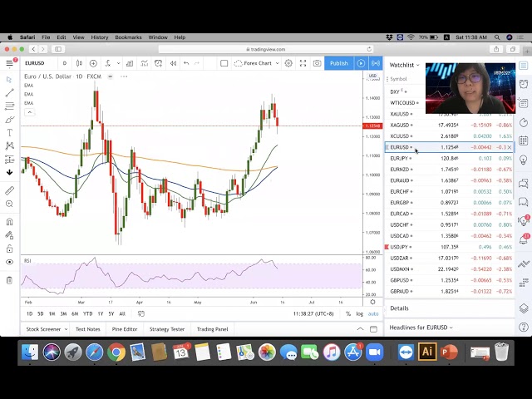Toggle auto scale on price axis
The width and height of the screenshot is (532, 399).
click(x=373, y=313)
